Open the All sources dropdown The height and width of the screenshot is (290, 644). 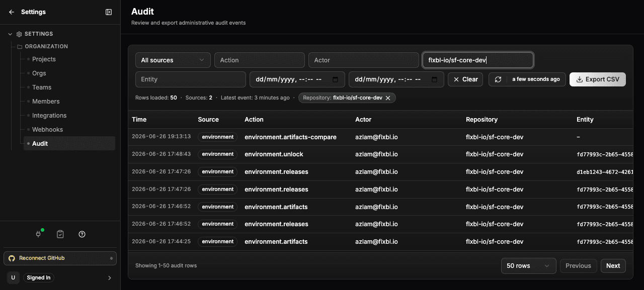coord(173,60)
